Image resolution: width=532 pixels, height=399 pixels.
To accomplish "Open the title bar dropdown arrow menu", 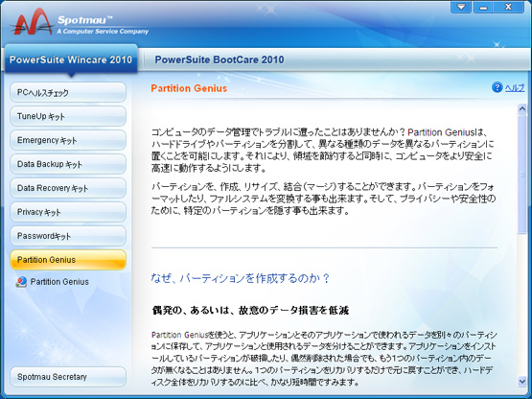I will coord(461,7).
